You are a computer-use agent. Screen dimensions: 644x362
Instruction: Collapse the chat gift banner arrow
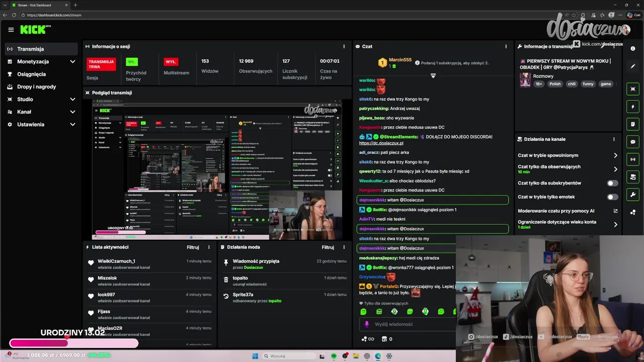point(433,75)
